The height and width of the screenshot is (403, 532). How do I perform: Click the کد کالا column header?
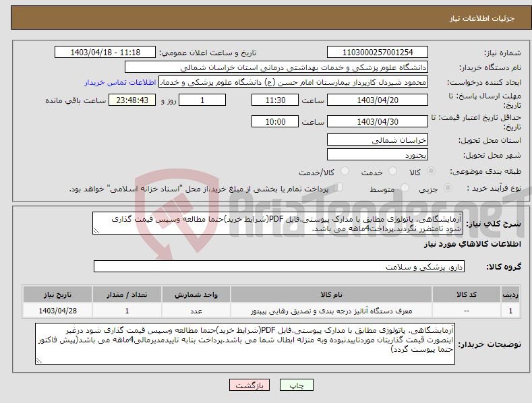pos(467,294)
